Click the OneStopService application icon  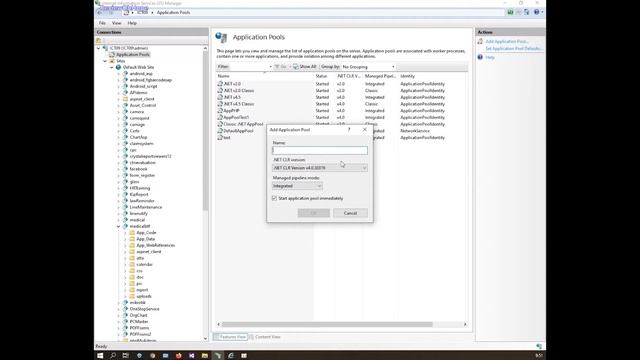125,309
